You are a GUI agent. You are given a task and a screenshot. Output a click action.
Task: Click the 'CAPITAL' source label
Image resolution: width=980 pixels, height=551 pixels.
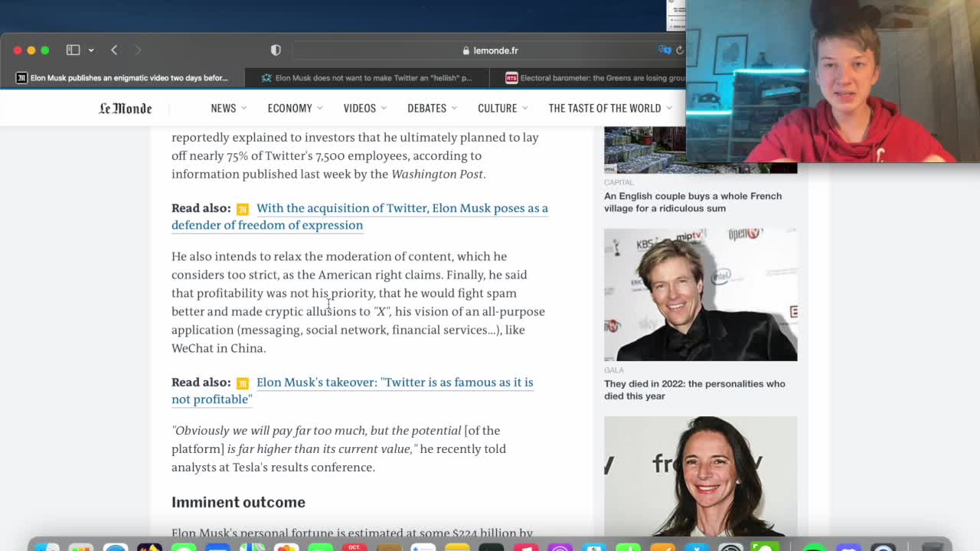click(619, 182)
